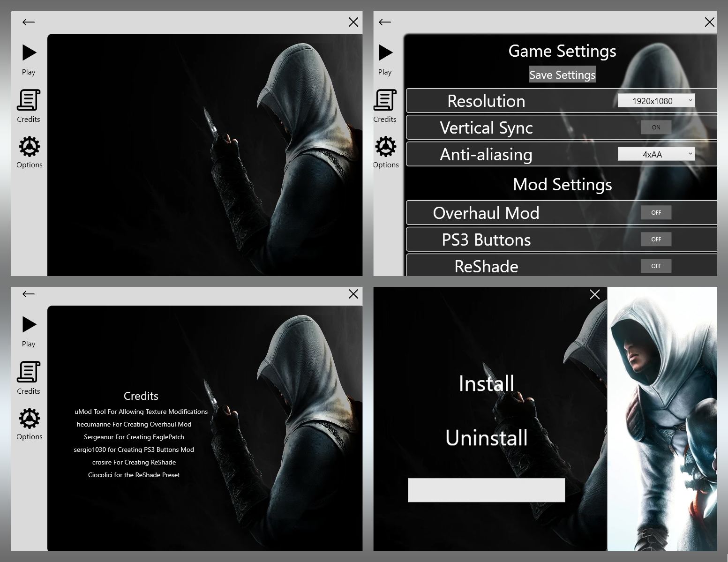Click the "Game Settings" heading
This screenshot has height=562, width=728.
(563, 51)
